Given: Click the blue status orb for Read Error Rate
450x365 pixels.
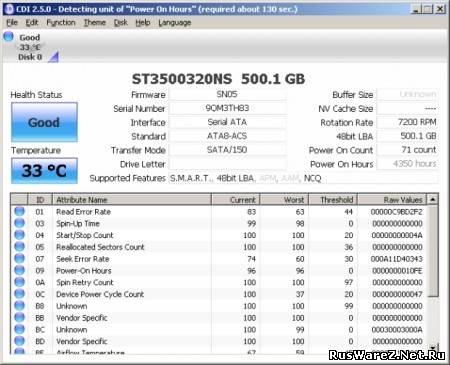Looking at the screenshot, I should [x=19, y=211].
